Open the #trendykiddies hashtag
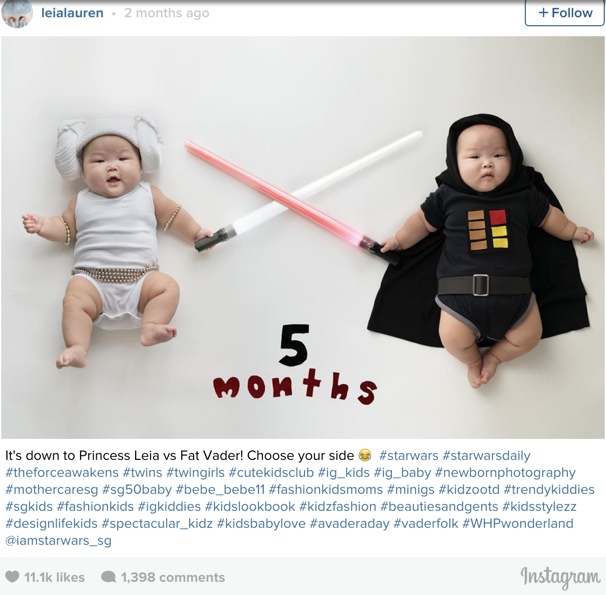Image resolution: width=606 pixels, height=595 pixels. point(549,490)
